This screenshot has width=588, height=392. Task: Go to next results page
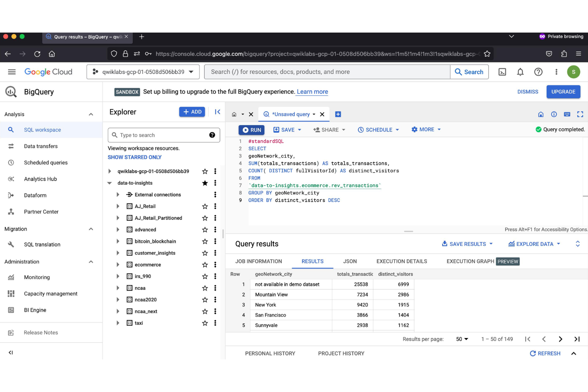(560, 339)
